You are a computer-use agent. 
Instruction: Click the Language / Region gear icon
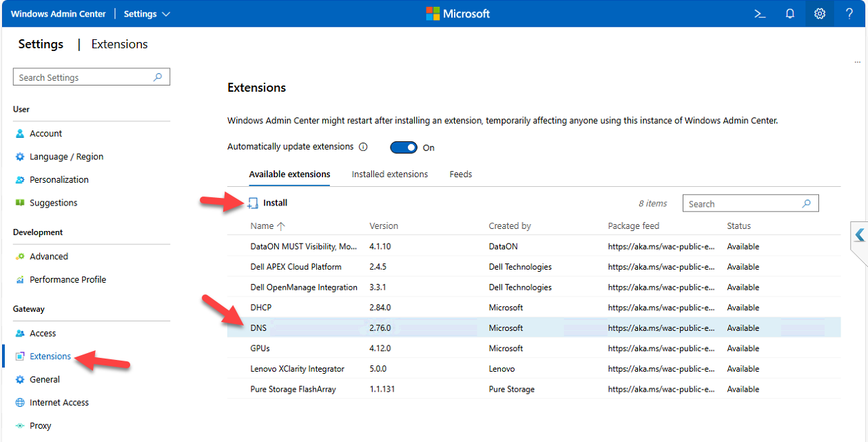20,157
